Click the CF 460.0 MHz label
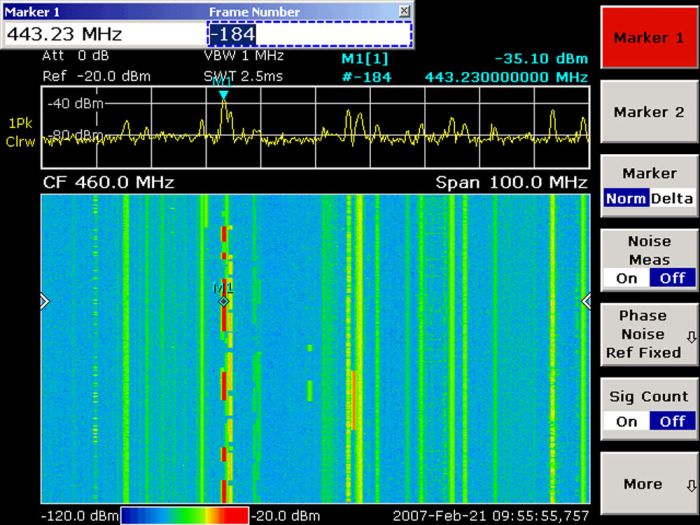The height and width of the screenshot is (525, 700). (x=108, y=183)
